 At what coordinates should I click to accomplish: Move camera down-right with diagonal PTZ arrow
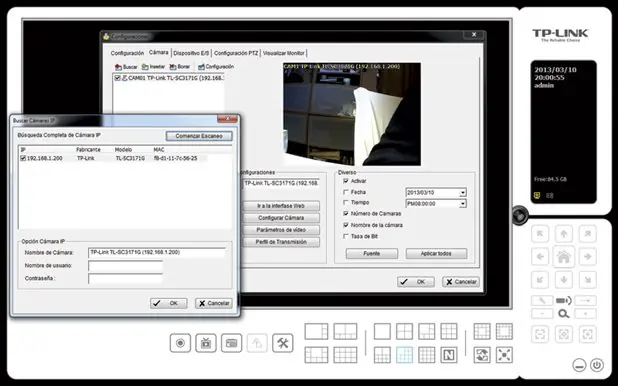click(x=587, y=280)
